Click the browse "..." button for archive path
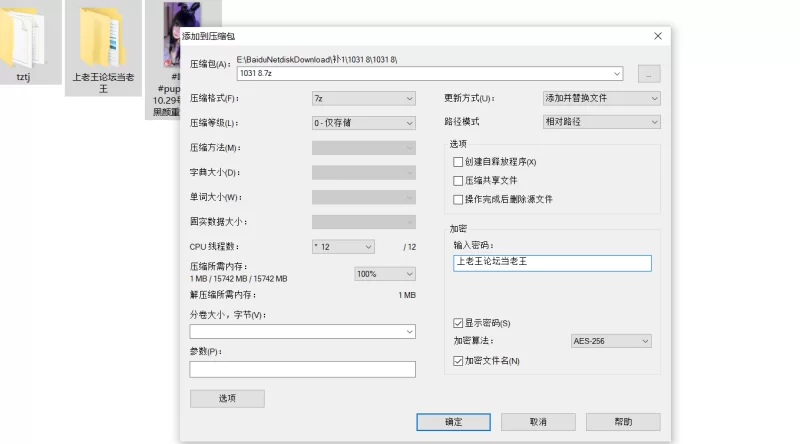 649,74
